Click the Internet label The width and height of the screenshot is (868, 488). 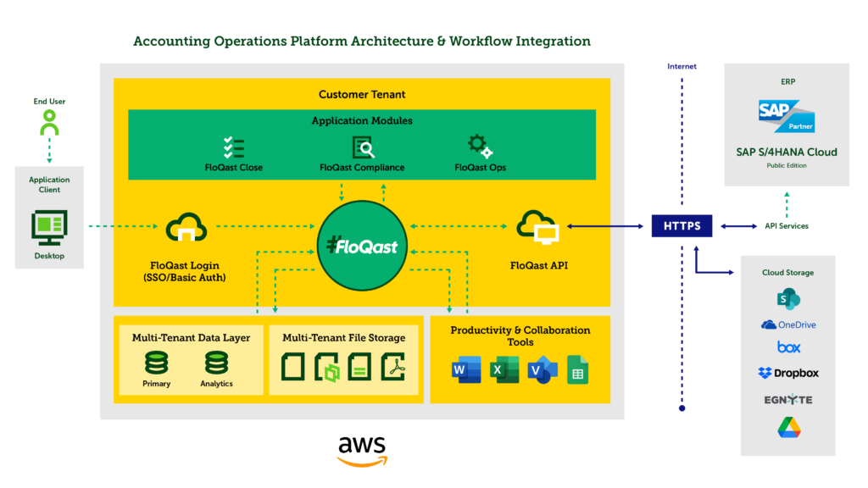click(682, 66)
